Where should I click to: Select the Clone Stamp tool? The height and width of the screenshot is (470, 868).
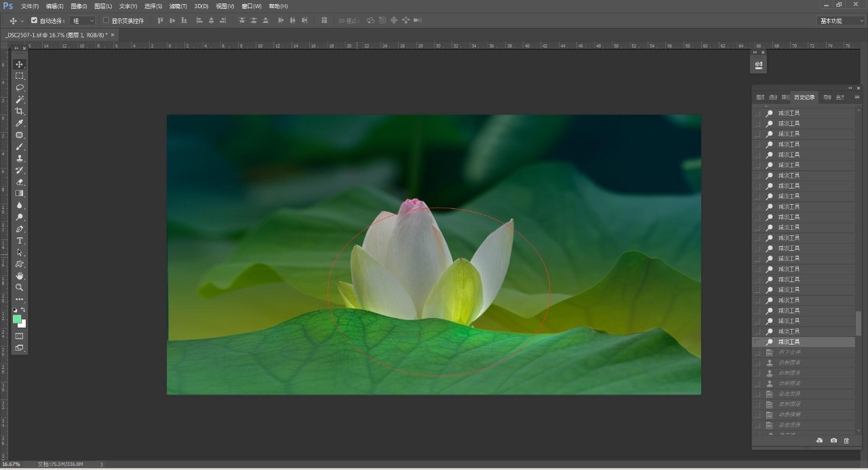pos(20,158)
